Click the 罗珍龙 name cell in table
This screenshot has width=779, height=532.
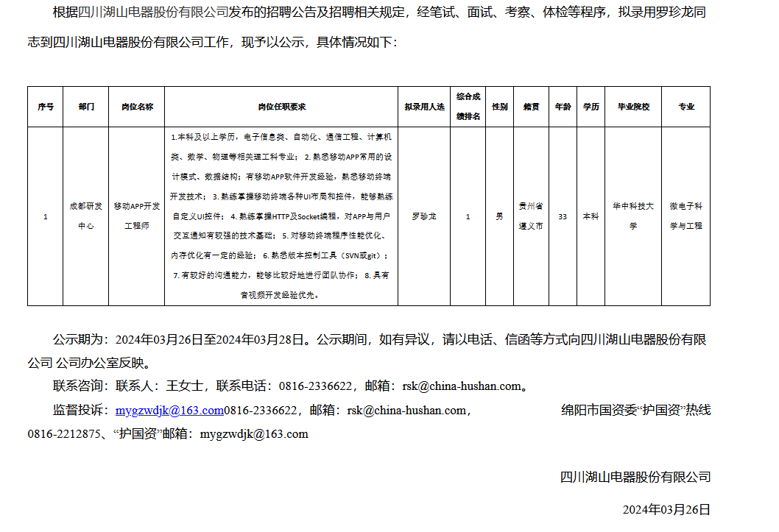[x=424, y=216]
